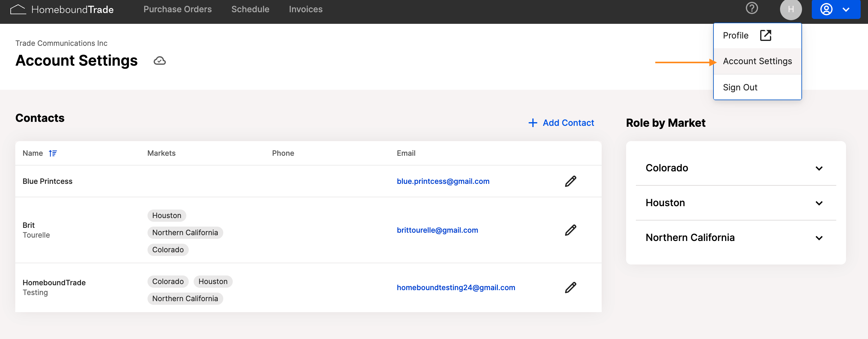Screen dimensions: 868x339
Task: Select Profile in the user menu
Action: (757, 36)
